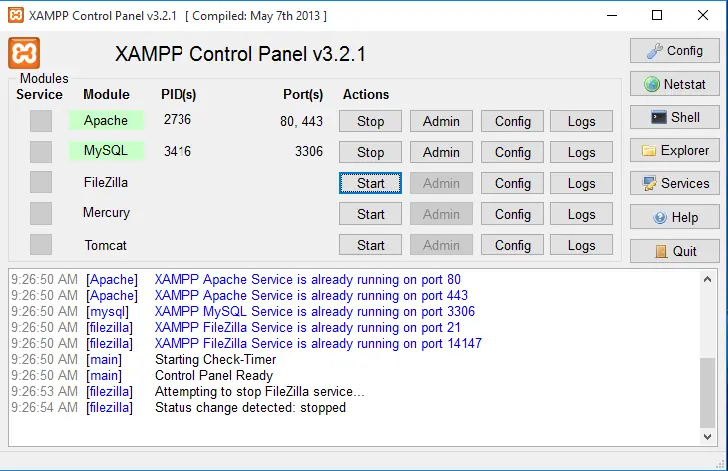Stop the MySQL module
This screenshot has width=728, height=471.
pos(370,152)
